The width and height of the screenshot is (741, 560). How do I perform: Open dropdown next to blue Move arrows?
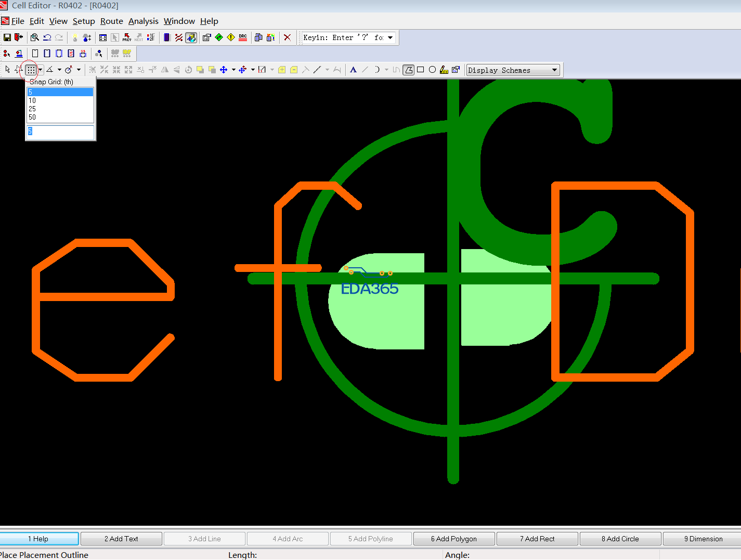point(233,70)
